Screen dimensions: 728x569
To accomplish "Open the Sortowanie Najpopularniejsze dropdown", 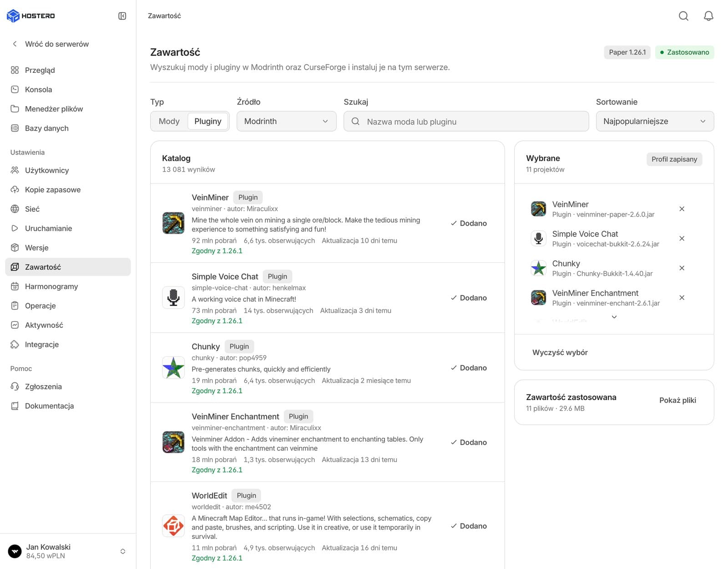I will click(x=655, y=122).
